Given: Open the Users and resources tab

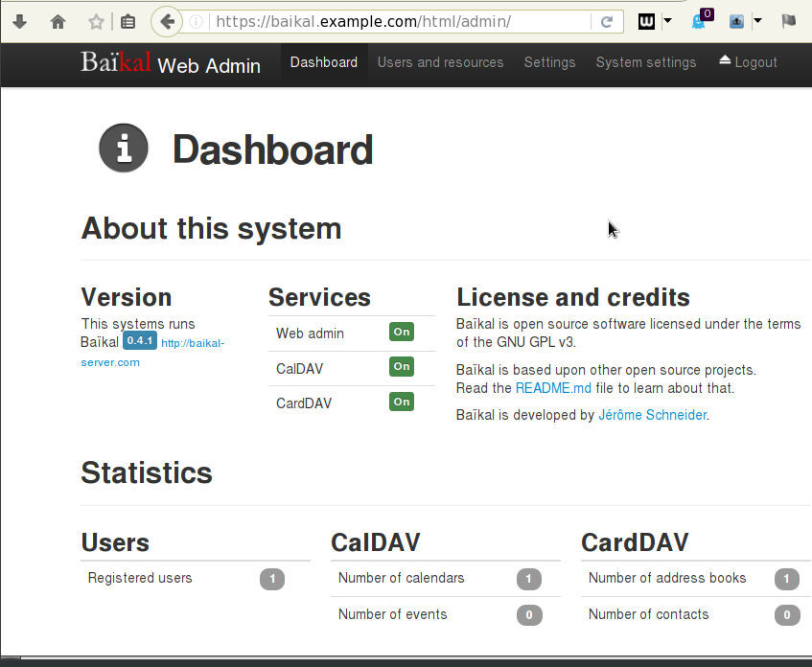Looking at the screenshot, I should point(440,62).
